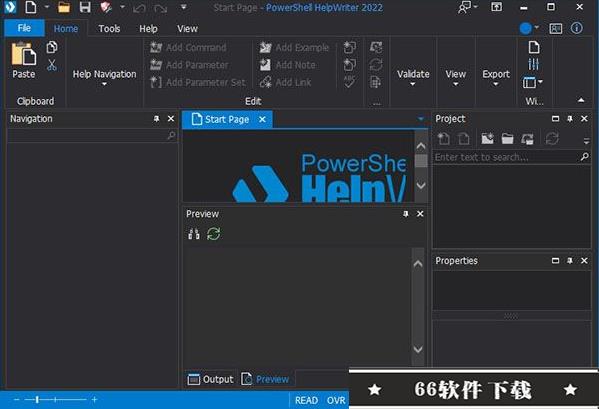Expand the ribbon View dropdown button
The width and height of the screenshot is (599, 409).
(455, 78)
